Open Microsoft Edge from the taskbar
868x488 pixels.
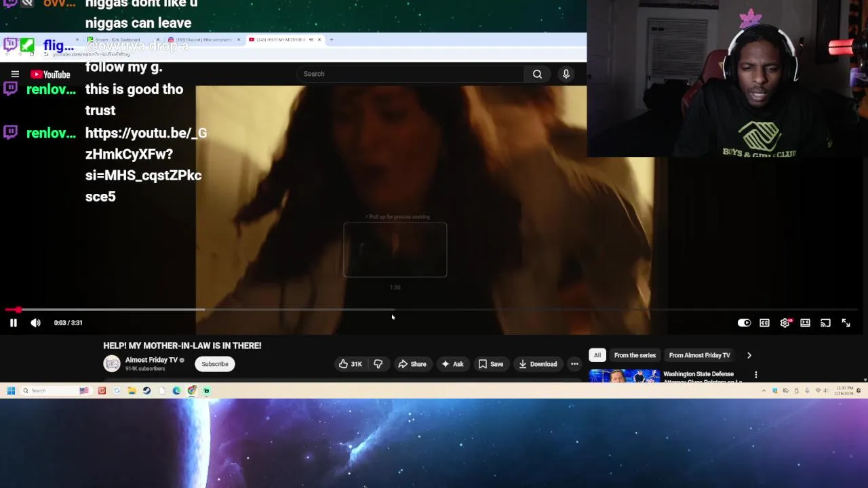176,390
